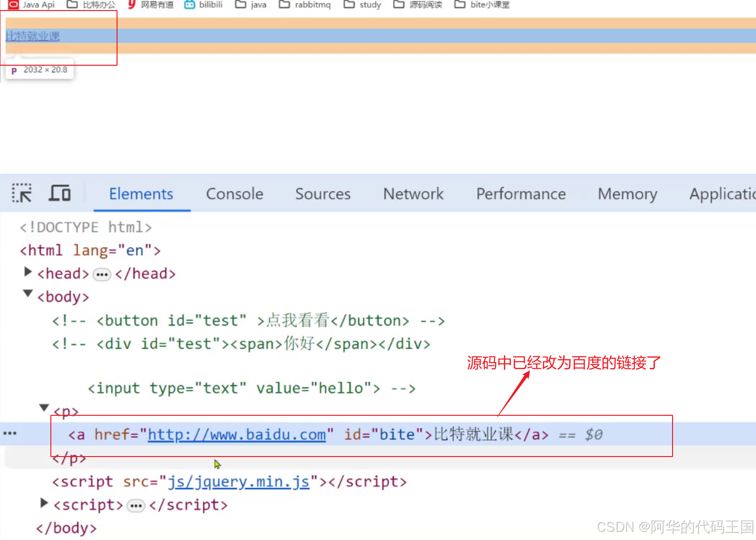The height and width of the screenshot is (540, 756).
Task: Open the Console tab
Action: click(235, 194)
